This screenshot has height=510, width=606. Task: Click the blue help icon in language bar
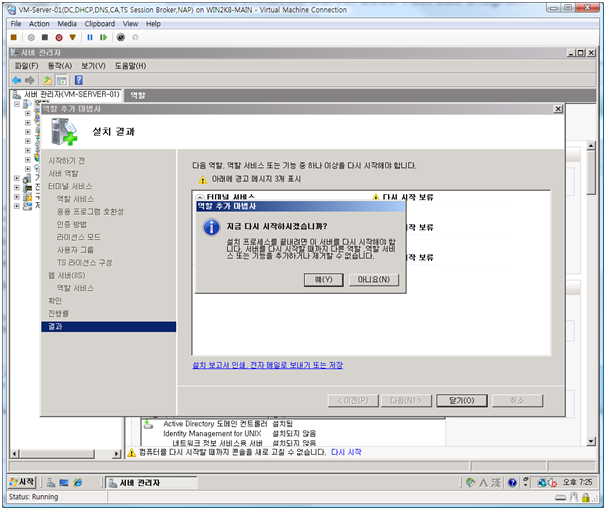512,483
